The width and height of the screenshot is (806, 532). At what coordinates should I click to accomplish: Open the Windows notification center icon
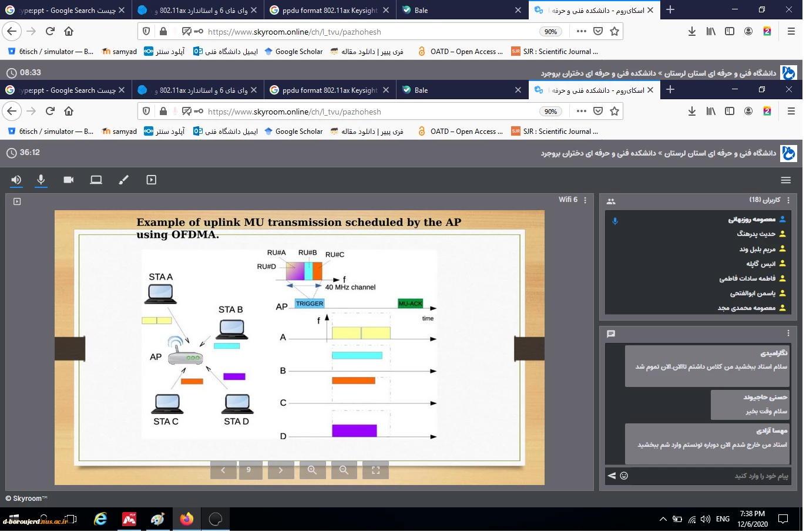tap(783, 520)
